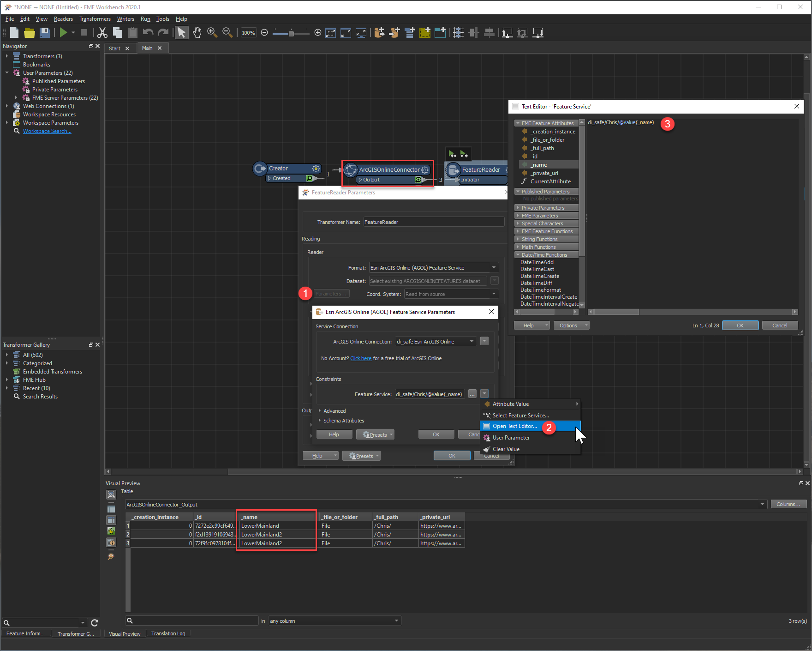Screen dimensions: 812x651
Task: Inspect Creator's Created port cached features
Action: (x=310, y=178)
